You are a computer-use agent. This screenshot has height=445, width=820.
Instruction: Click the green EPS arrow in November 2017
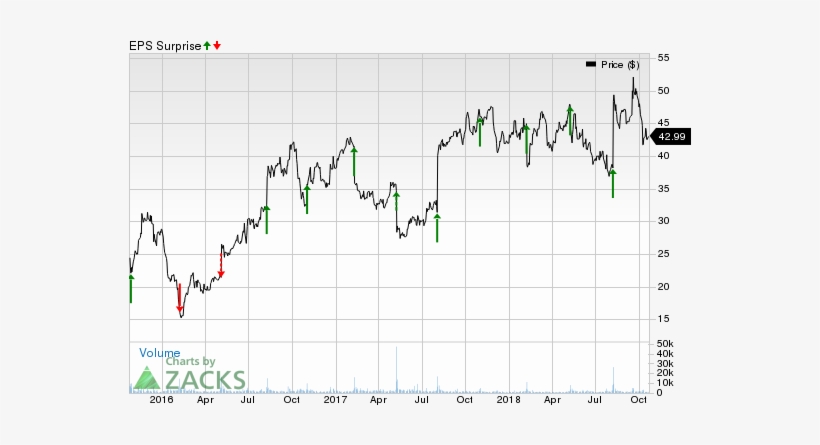(480, 132)
